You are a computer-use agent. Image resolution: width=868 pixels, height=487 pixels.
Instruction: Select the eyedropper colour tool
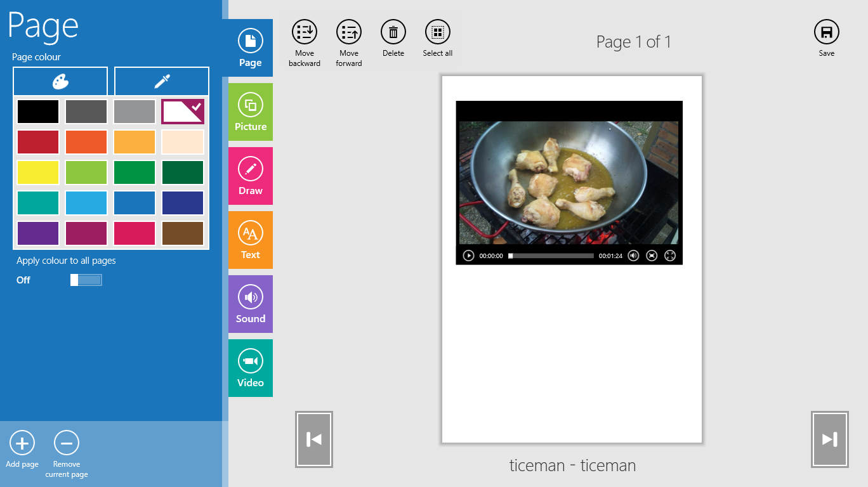(162, 81)
